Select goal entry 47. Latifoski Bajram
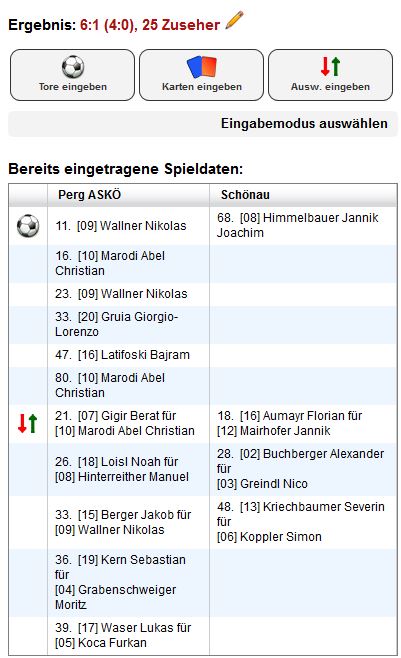Viewport: 401px width, 658px height. [x=122, y=355]
